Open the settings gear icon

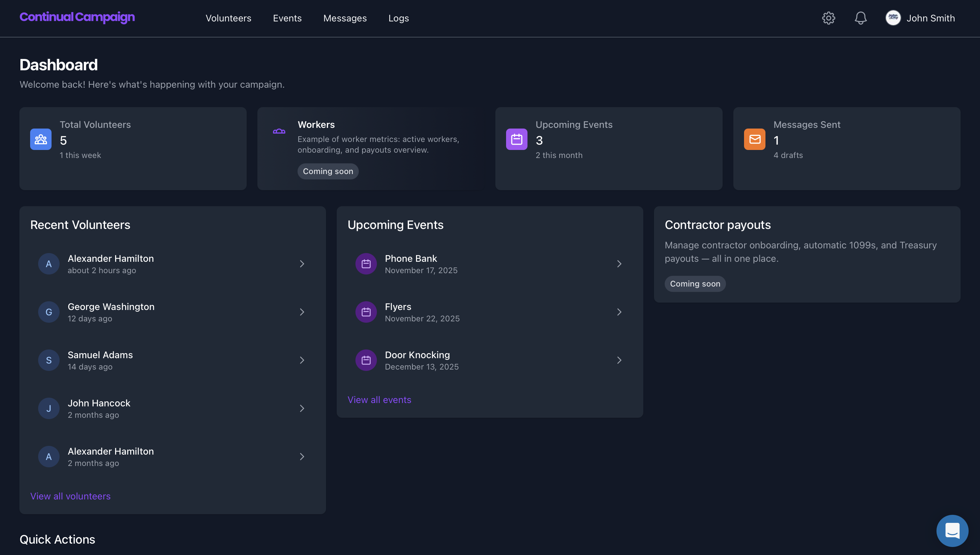[x=828, y=18]
